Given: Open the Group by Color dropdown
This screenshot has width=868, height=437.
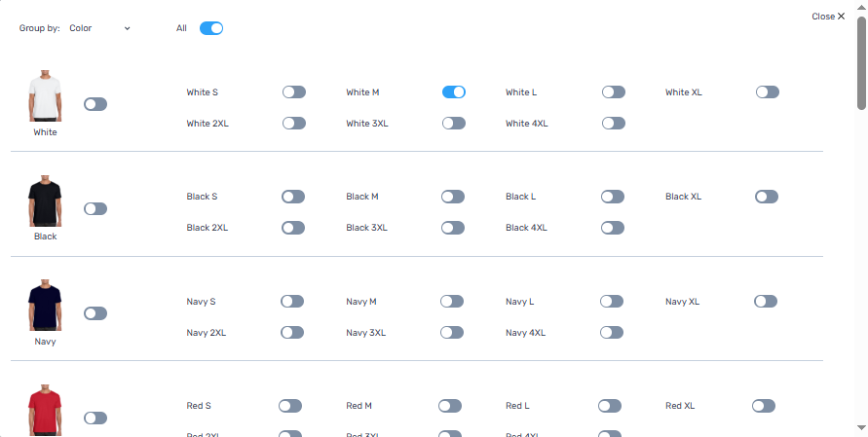Looking at the screenshot, I should pos(99,28).
